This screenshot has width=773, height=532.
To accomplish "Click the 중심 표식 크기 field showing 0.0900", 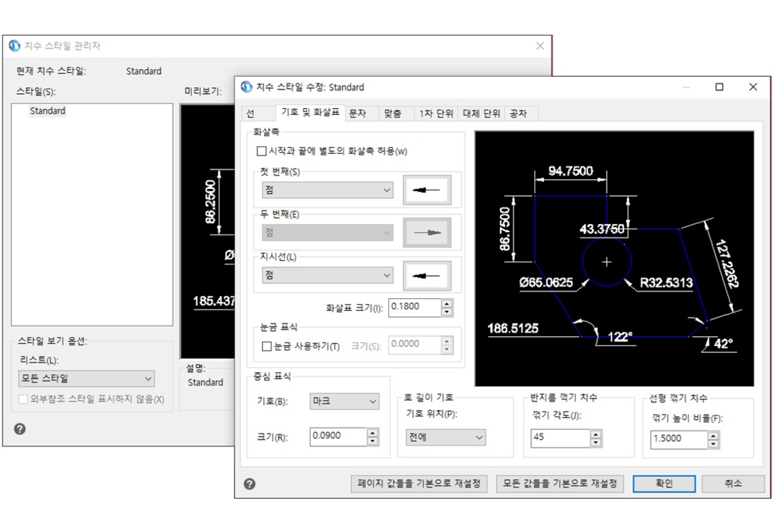I will tap(338, 436).
